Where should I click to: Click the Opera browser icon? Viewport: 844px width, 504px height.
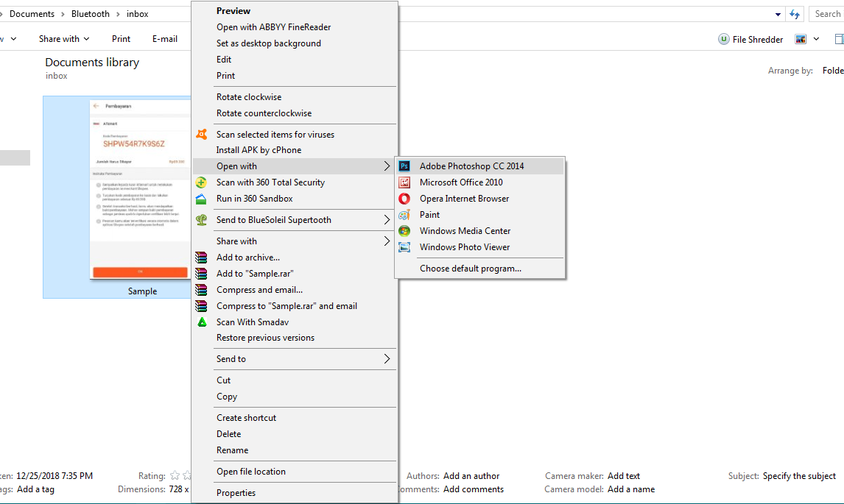tap(404, 199)
